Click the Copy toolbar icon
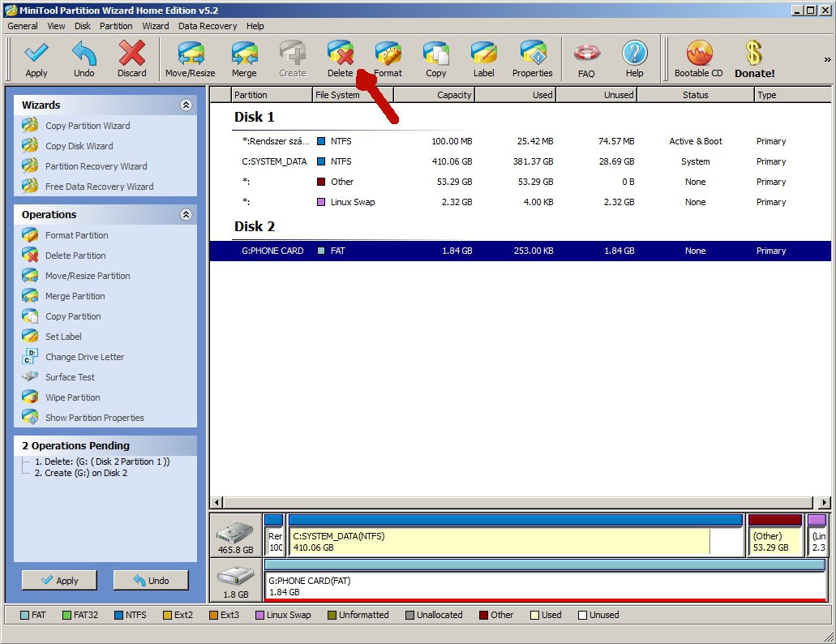This screenshot has height=644, width=836. 436,59
